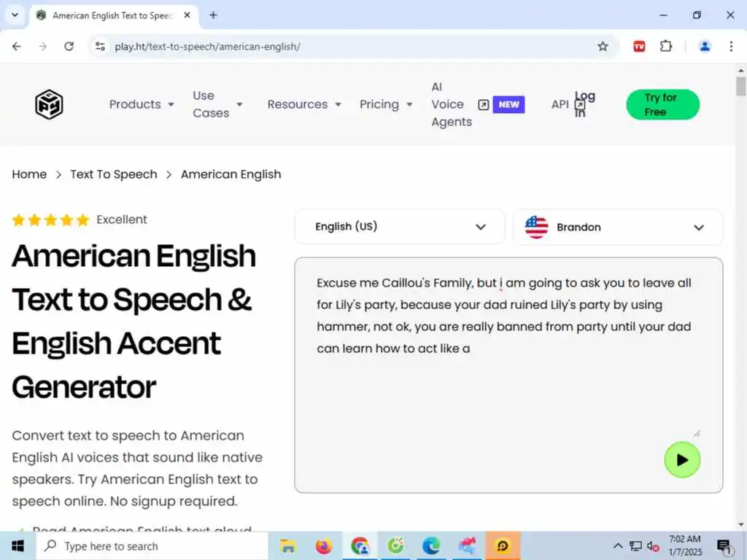Viewport: 747px width, 560px height.
Task: Open the English (US) language dropdown
Action: coord(399,227)
